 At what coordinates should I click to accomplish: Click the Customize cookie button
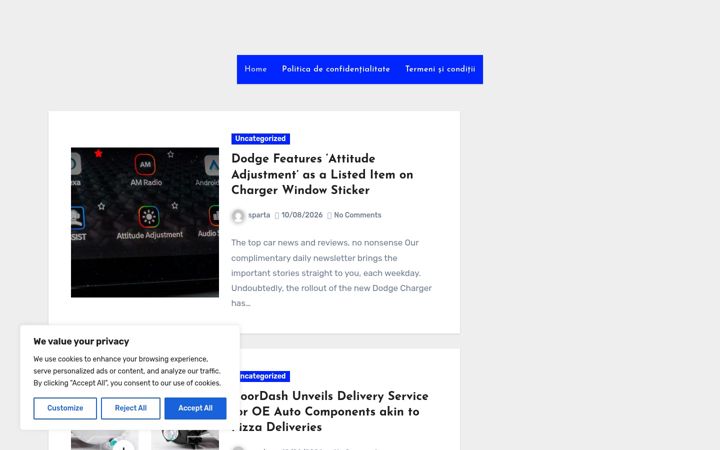point(65,408)
